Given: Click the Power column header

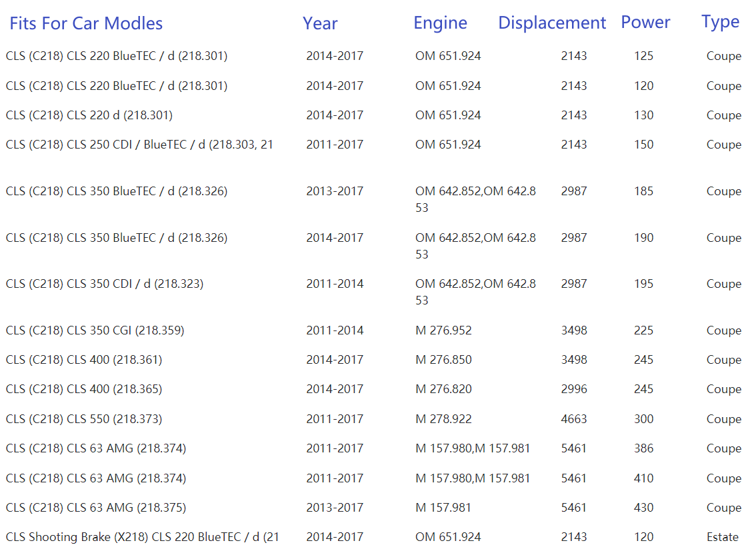Looking at the screenshot, I should tap(645, 23).
